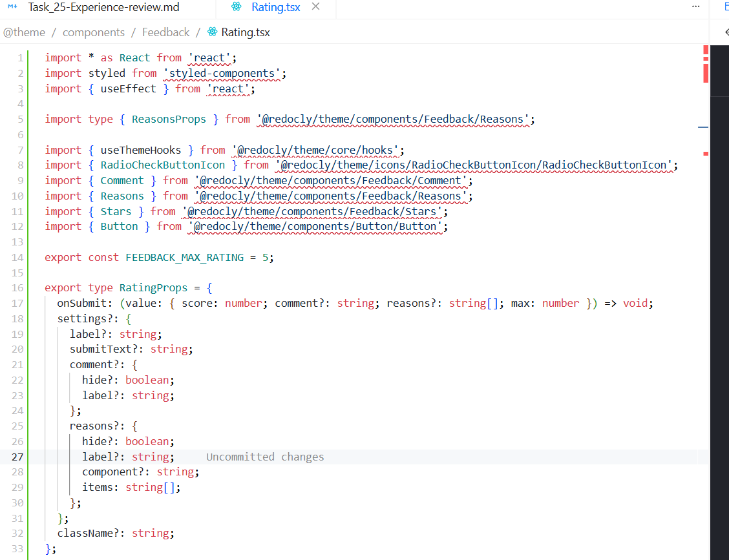729x560 pixels.
Task: Click the React file icon in the breadcrumb
Action: [x=213, y=32]
